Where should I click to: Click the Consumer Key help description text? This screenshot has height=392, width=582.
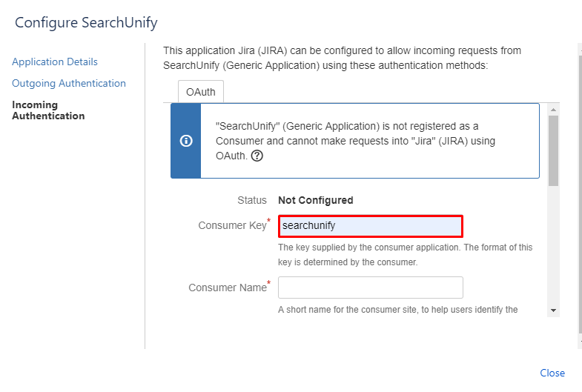pos(405,254)
